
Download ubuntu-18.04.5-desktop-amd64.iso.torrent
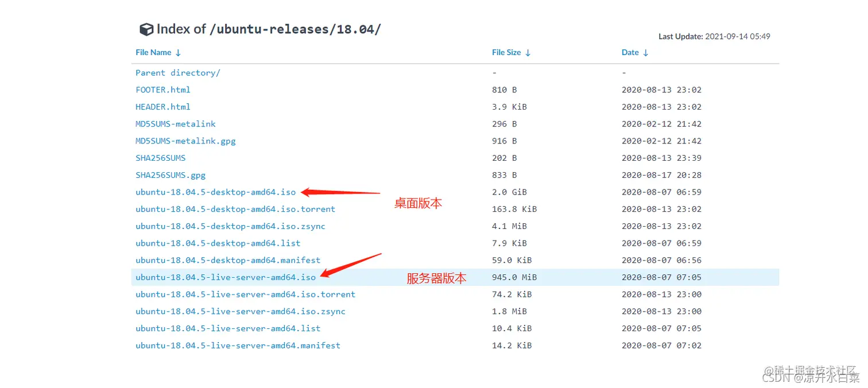pos(235,209)
